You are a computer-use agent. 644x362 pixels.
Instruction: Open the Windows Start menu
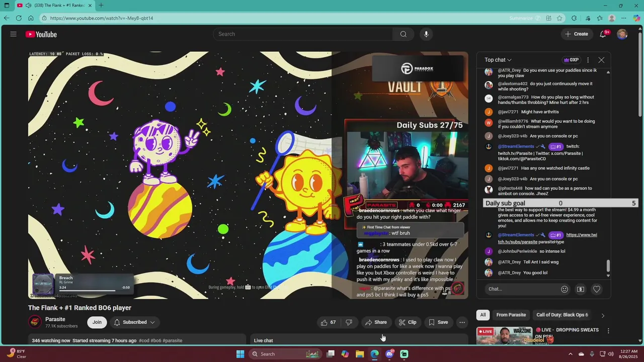[240, 354]
